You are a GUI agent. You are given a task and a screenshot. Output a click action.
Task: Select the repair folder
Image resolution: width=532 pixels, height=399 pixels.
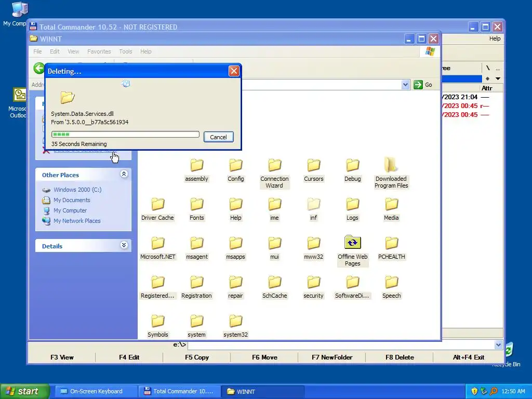pos(235,287)
